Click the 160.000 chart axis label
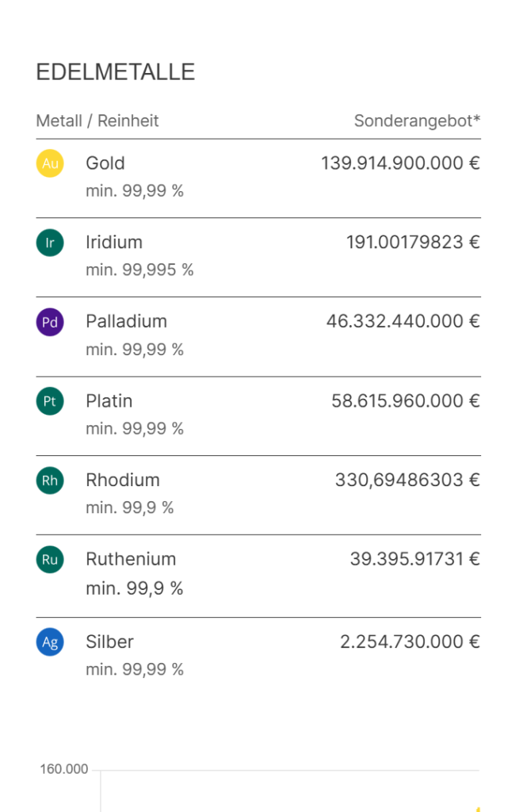This screenshot has height=812, width=527. [64, 769]
